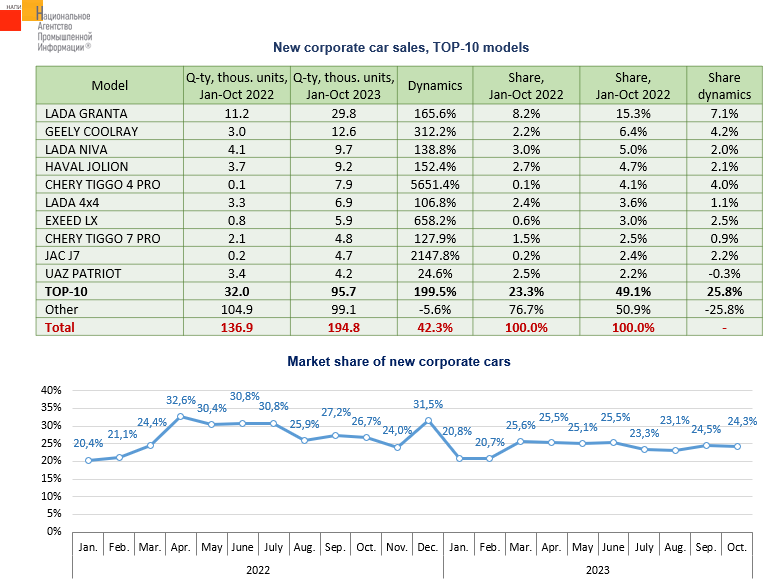Click the "Model" column header
The height and width of the screenshot is (581, 770).
click(109, 85)
